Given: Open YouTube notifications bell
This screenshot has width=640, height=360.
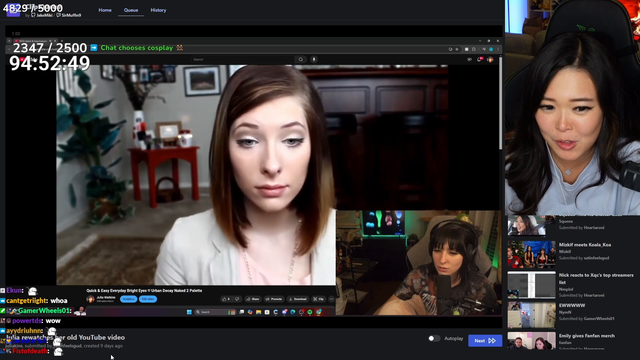Looking at the screenshot, I should pos(480,60).
